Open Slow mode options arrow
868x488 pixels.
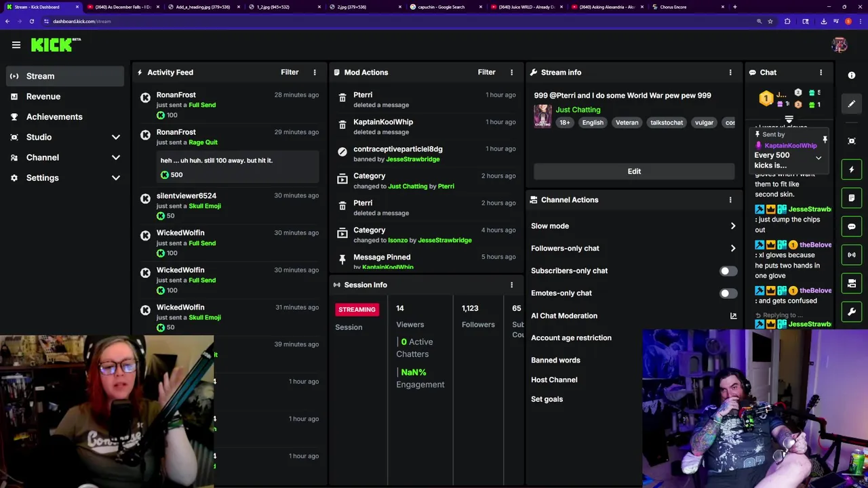(733, 226)
